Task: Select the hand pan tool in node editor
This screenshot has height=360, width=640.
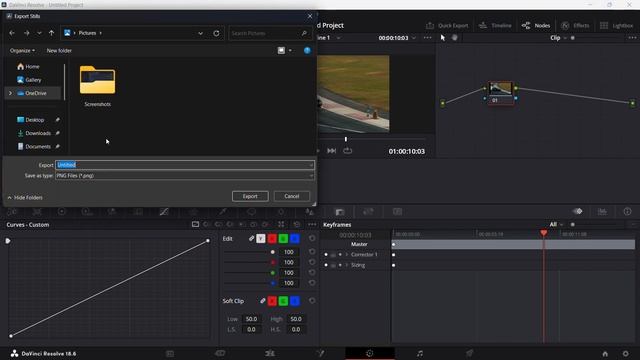Action: point(454,38)
